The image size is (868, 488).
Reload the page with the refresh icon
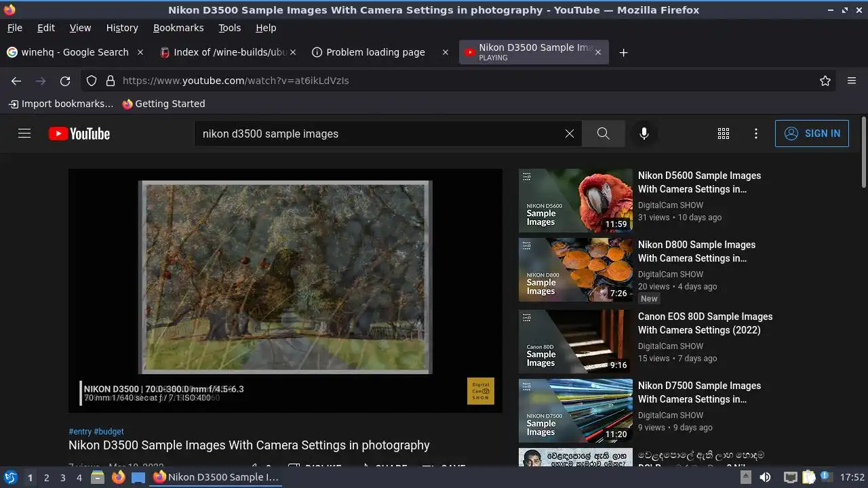(x=65, y=81)
